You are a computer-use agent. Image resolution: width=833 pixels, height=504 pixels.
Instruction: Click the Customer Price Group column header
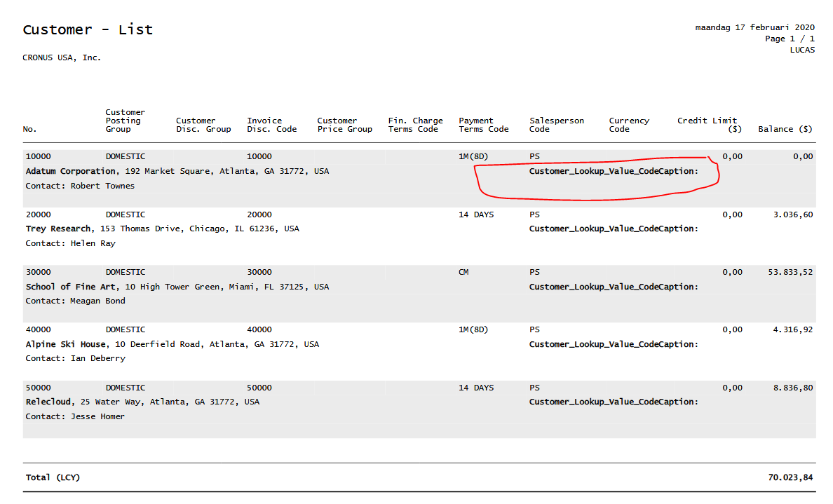point(345,125)
